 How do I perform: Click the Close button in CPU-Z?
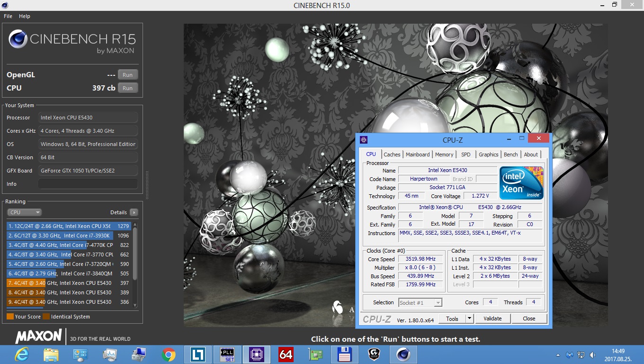[x=529, y=318]
